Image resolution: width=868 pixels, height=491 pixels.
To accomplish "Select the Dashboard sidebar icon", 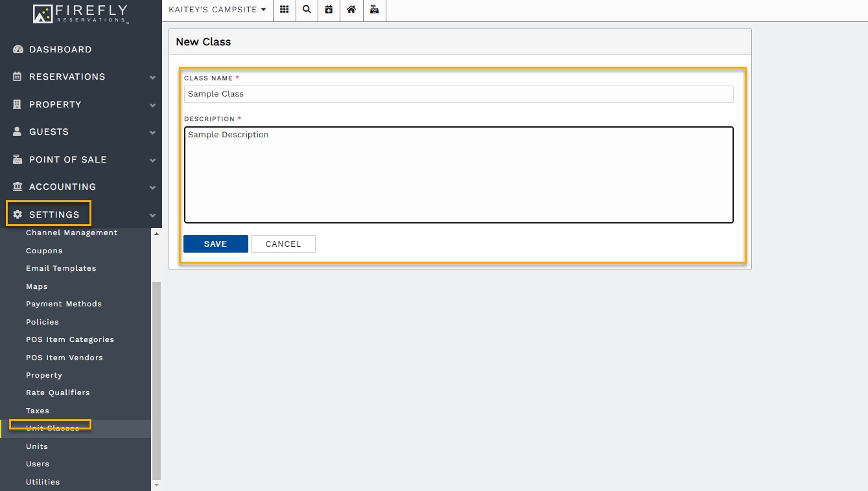I will click(x=16, y=49).
